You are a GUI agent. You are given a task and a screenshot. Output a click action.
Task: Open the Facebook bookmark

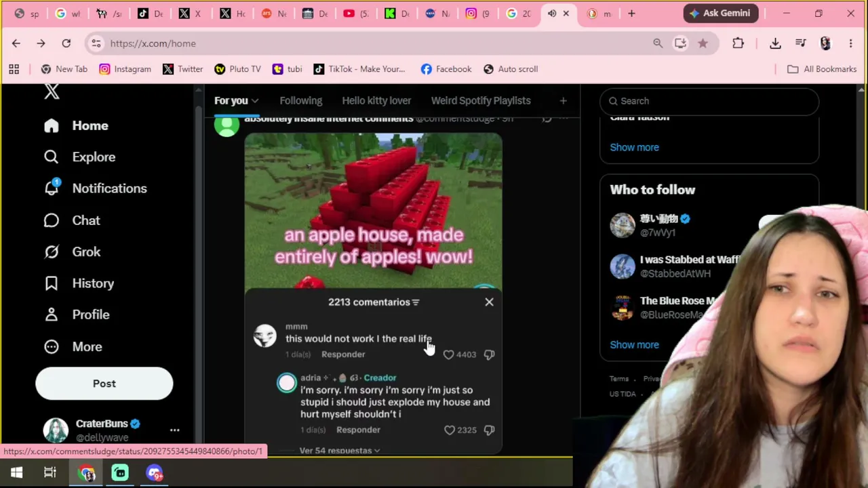(x=446, y=69)
